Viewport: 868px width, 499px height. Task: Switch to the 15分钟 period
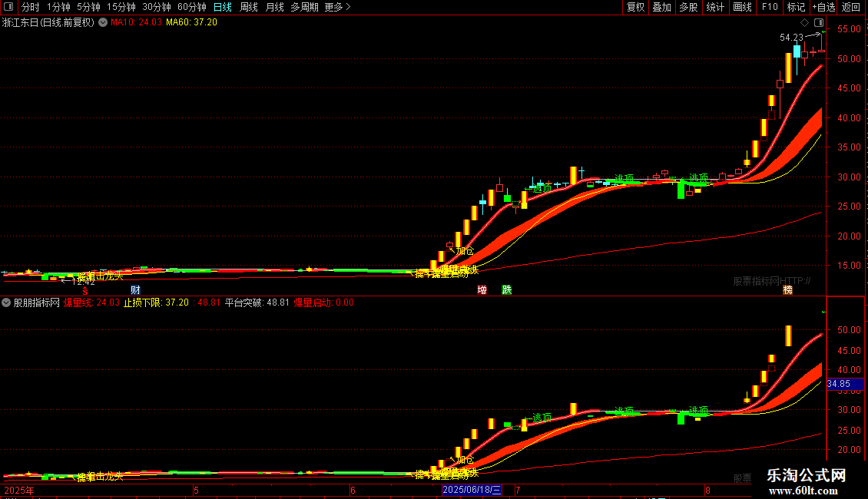coord(121,7)
